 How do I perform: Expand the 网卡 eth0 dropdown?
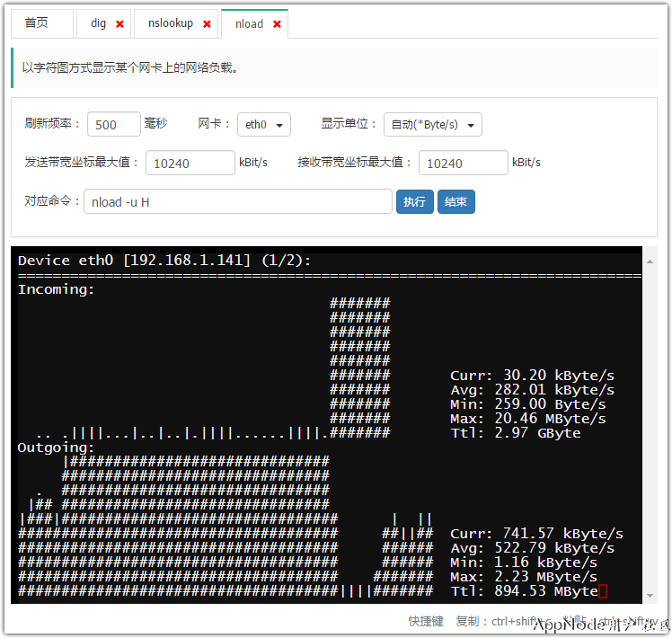pyautogui.click(x=264, y=125)
